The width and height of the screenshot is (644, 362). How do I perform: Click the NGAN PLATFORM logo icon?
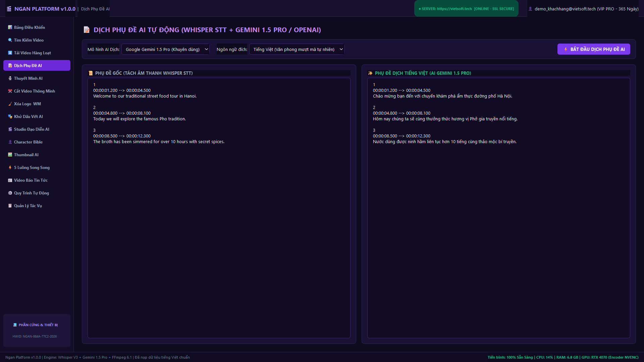9,9
